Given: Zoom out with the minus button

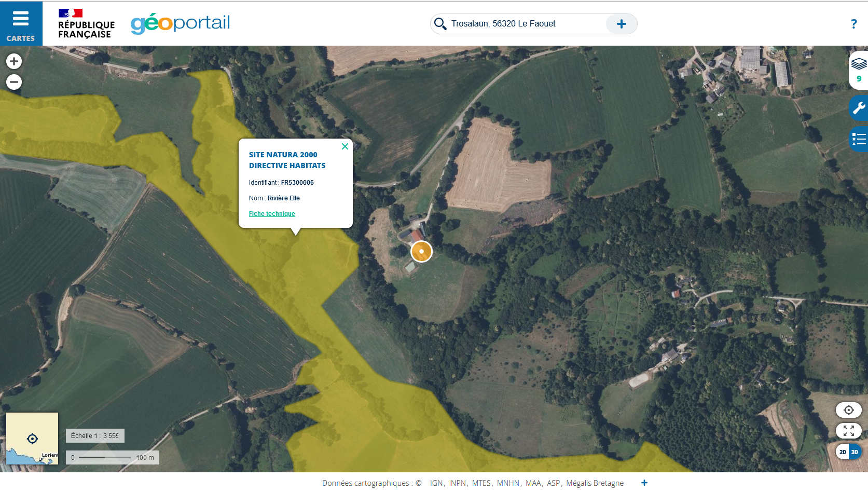Looking at the screenshot, I should (x=14, y=82).
